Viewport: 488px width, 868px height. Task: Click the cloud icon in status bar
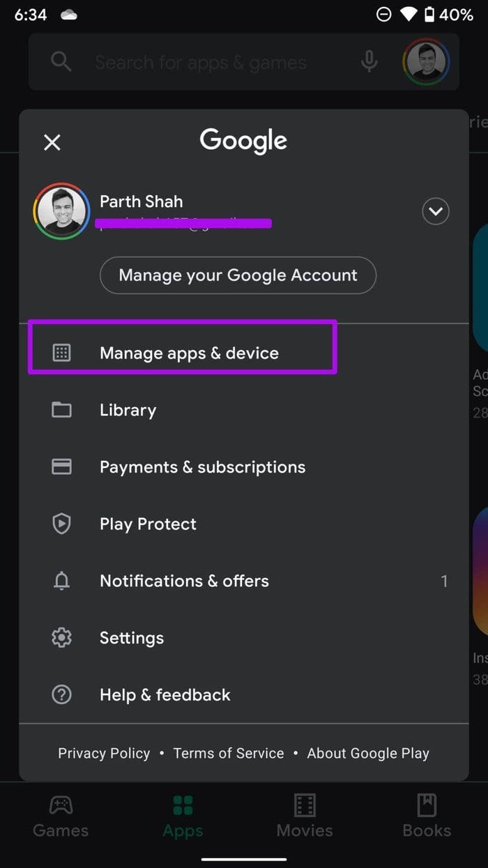coord(69,15)
